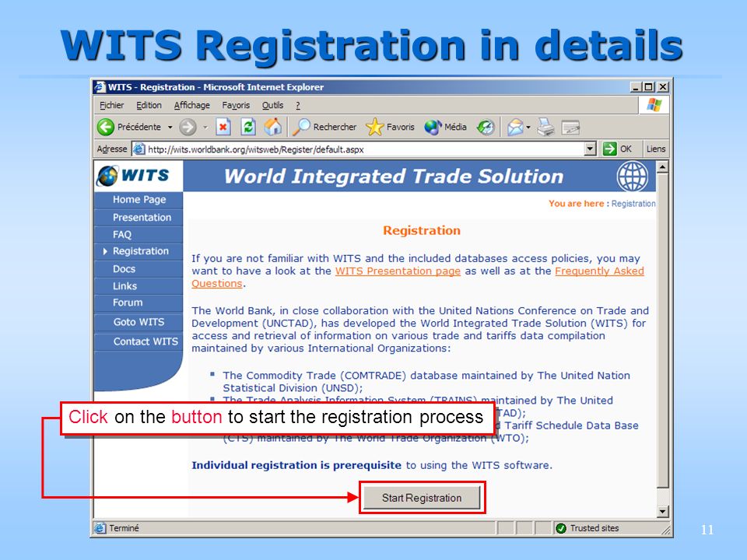Screen dimensions: 747x560
Task: Open the Links sidebar item
Action: (x=124, y=285)
